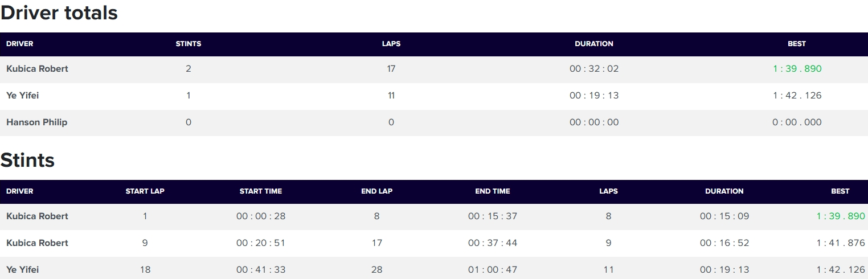This screenshot has width=868, height=279.
Task: Click the 00 : 32 : 02 duration cell
Action: coord(593,69)
